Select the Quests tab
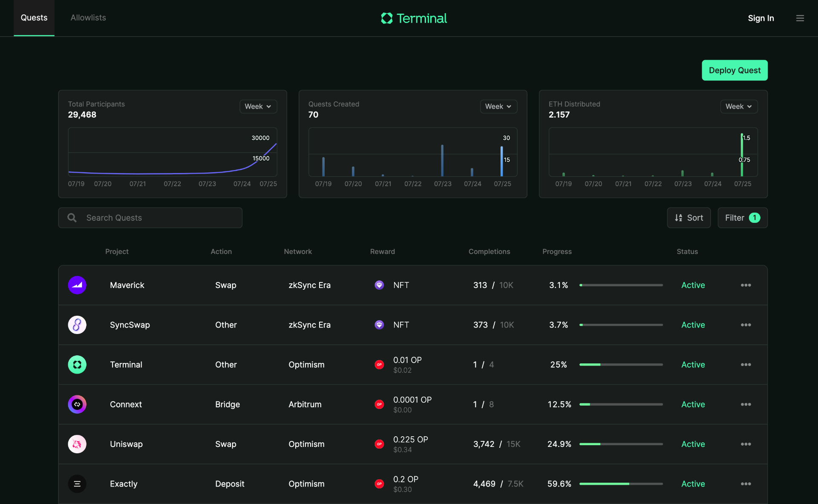The image size is (818, 504). click(34, 17)
